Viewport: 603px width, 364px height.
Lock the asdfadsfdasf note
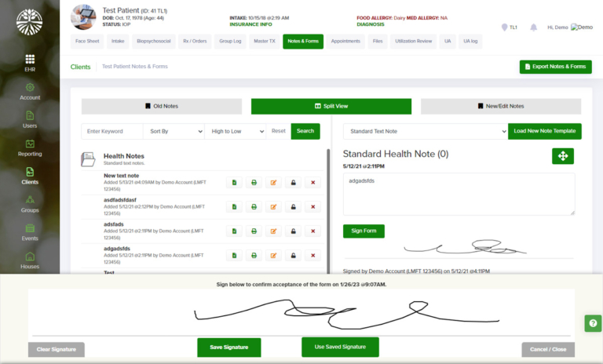point(293,207)
